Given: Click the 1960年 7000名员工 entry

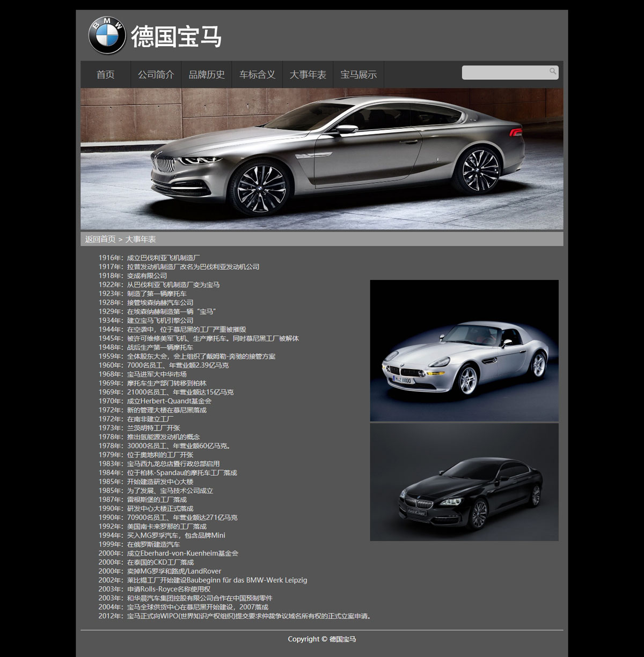Looking at the screenshot, I should click(x=164, y=365).
